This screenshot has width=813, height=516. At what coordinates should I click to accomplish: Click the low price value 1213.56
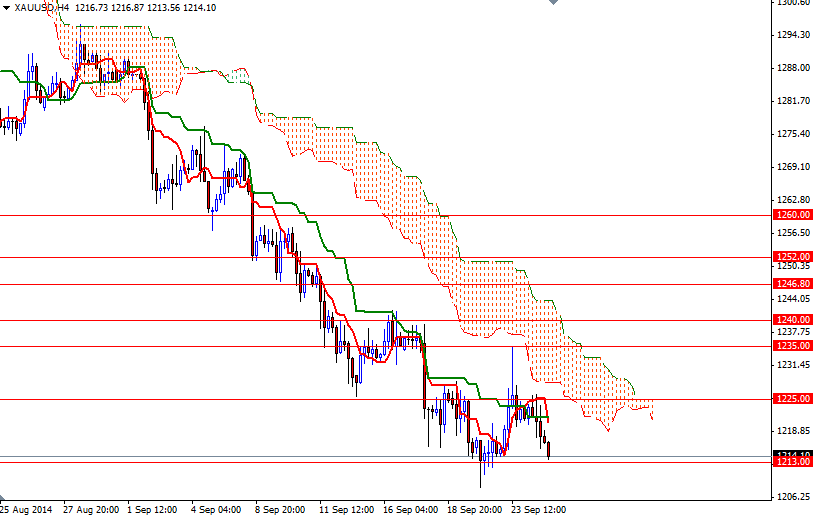pos(163,8)
